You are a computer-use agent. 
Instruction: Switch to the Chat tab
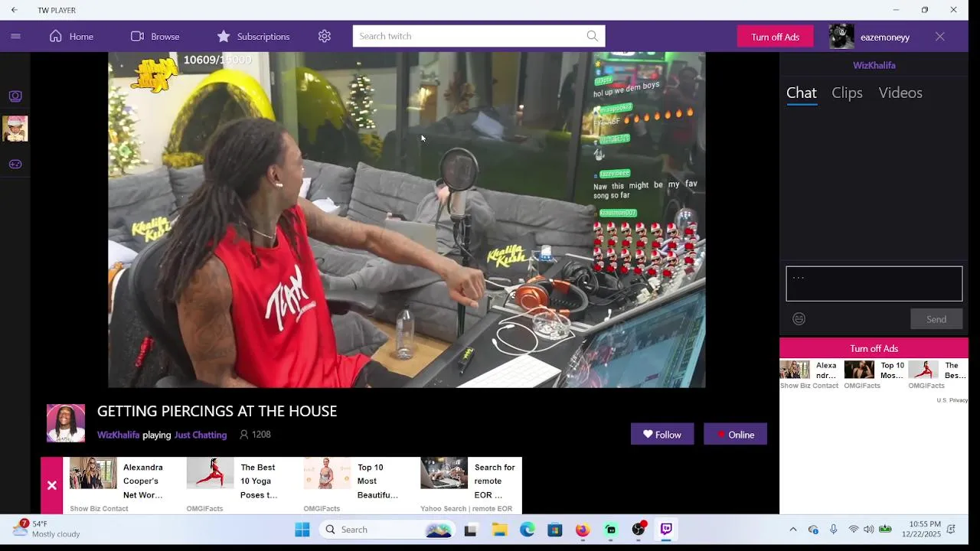coord(802,93)
